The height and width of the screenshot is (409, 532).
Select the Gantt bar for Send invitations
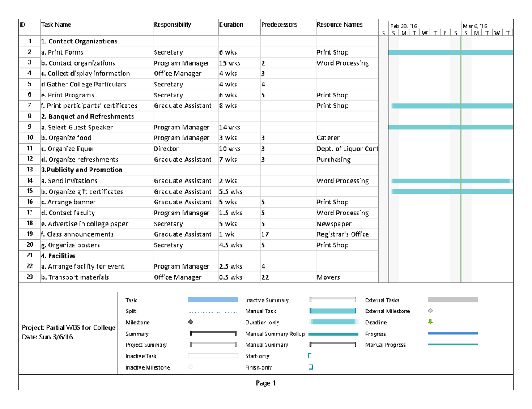pyautogui.click(x=451, y=181)
